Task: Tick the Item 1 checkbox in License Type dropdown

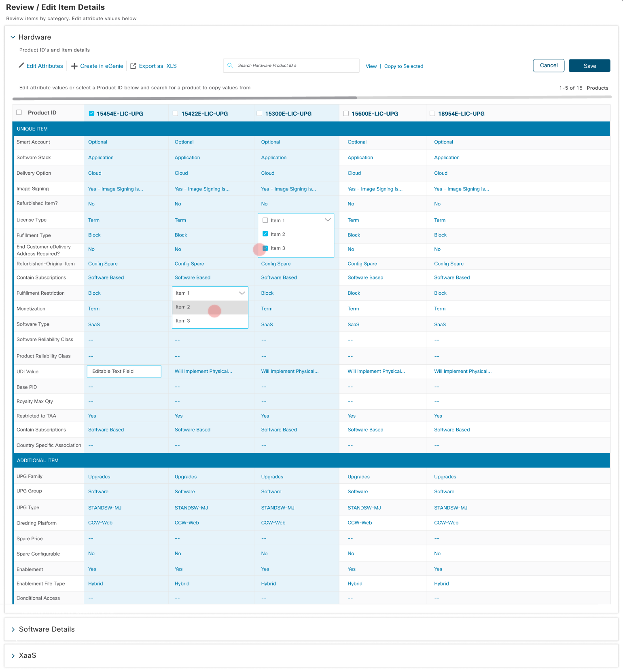Action: (x=265, y=220)
